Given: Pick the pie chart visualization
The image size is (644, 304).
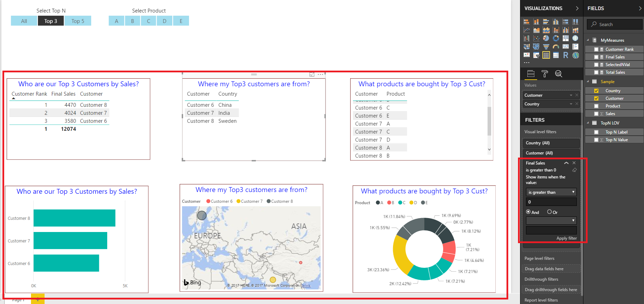Looking at the screenshot, I should coord(546,38).
